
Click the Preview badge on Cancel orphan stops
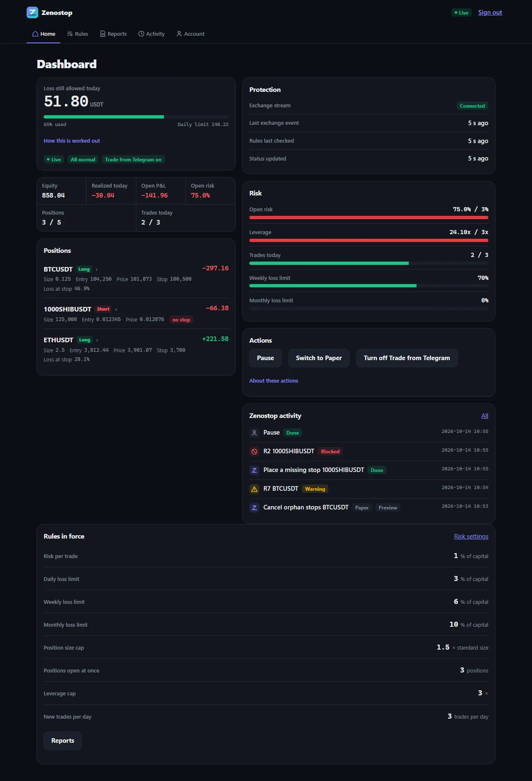coord(388,508)
